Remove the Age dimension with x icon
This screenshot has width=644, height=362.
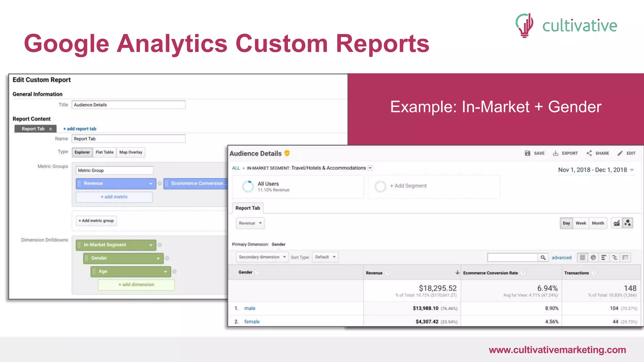pos(175,271)
